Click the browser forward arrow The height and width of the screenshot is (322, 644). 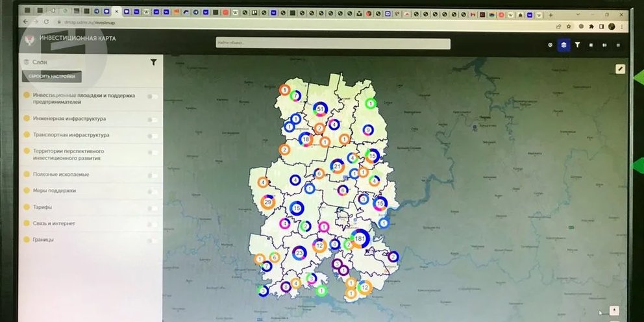pos(36,22)
